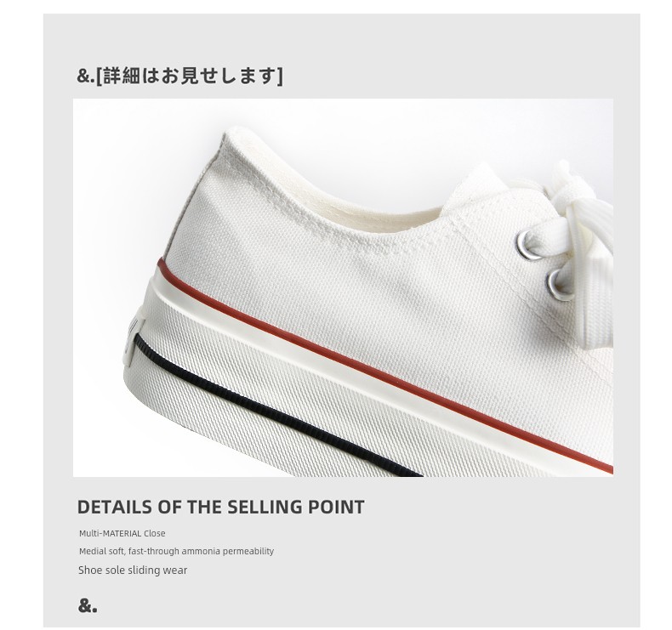This screenshot has height=630, width=672.
Task: Click the 'Medial soft, fast-through ammonia permeability' line
Action: [x=176, y=551]
